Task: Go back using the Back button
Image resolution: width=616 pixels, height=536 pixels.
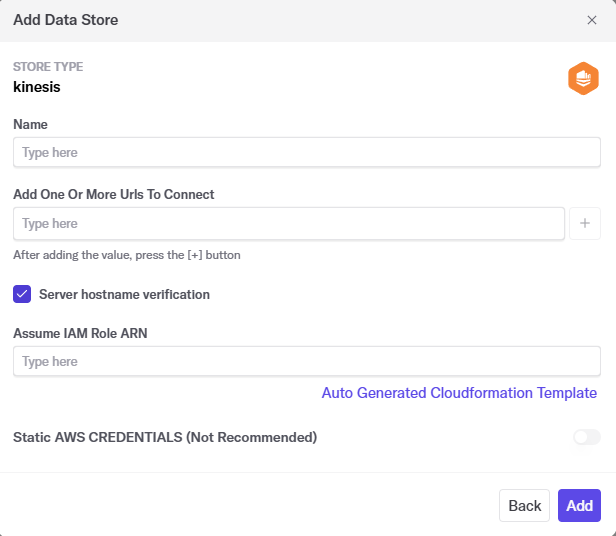Action: (x=524, y=505)
